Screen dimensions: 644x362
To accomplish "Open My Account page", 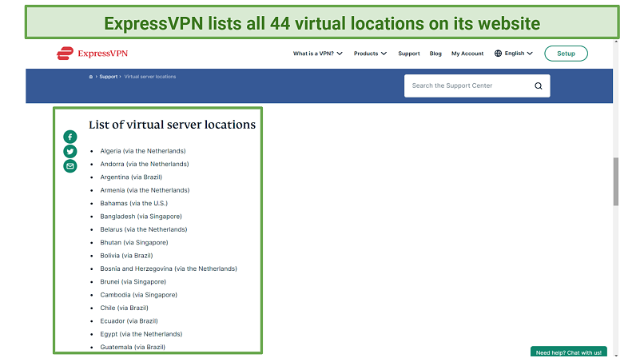I will [x=467, y=54].
